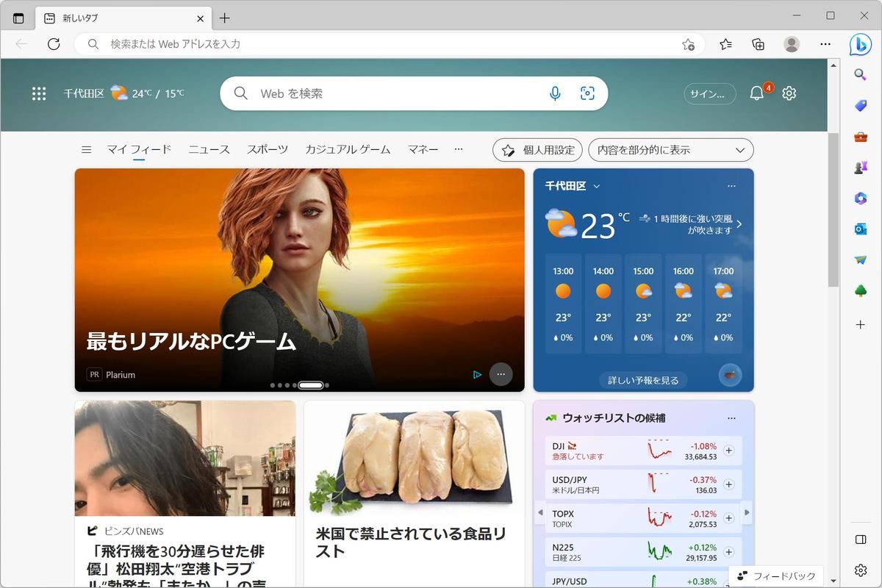882x588 pixels.
Task: Open the Shopping tag icon in sidebar
Action: [861, 106]
